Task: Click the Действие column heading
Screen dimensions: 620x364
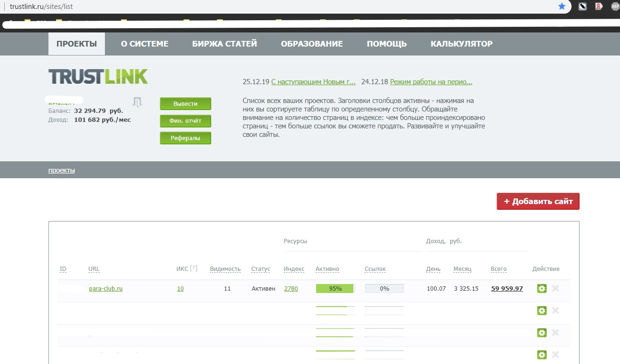Action: 546,269
